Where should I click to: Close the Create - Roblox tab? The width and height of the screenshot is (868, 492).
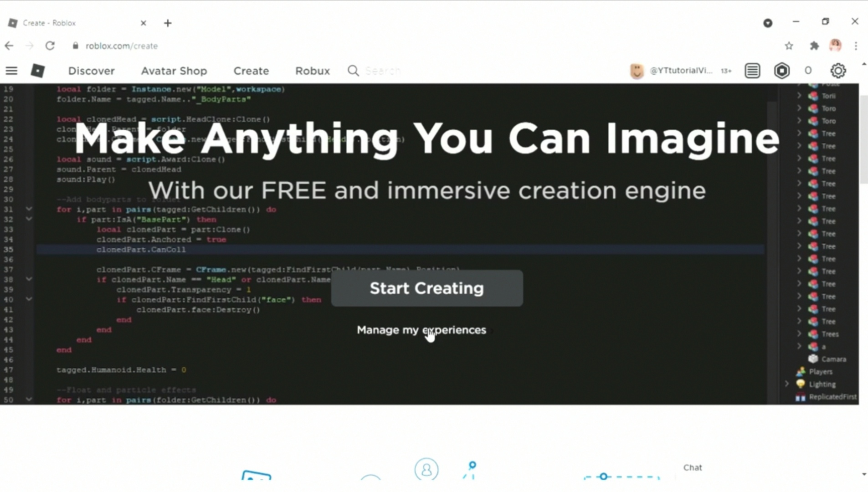click(x=143, y=23)
